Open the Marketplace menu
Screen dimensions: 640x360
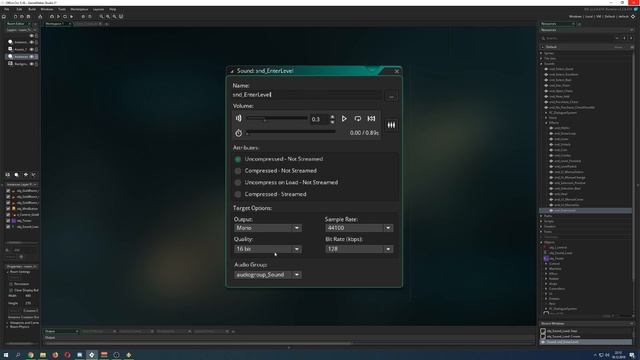click(x=79, y=9)
